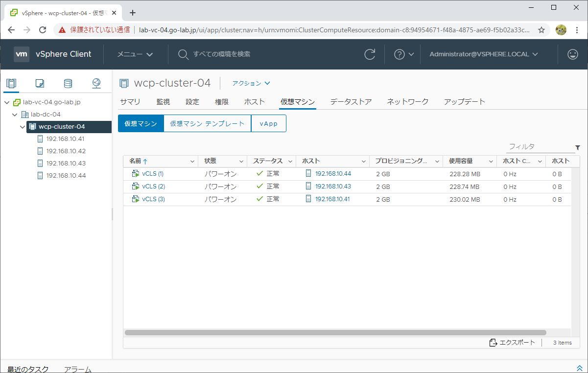Open 名前 column dropdown chevron
Image resolution: width=588 pixels, height=373 pixels.
click(192, 161)
